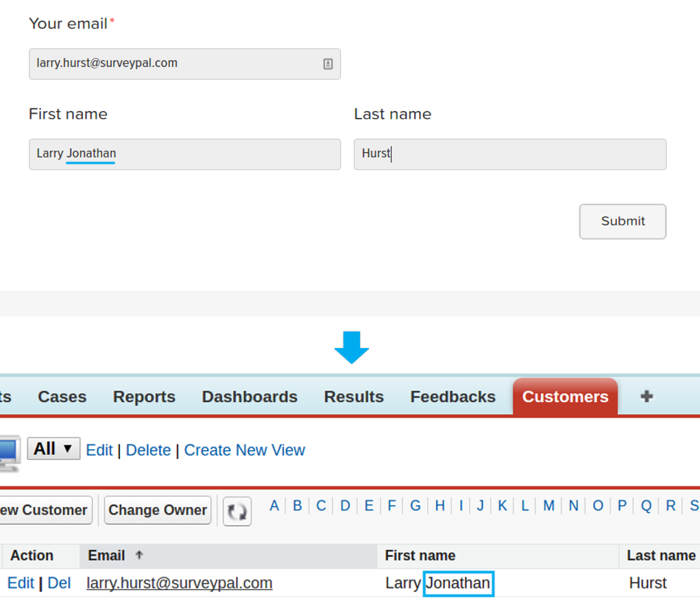The height and width of the screenshot is (607, 700).
Task: Filter customers by letter H
Action: point(439,506)
